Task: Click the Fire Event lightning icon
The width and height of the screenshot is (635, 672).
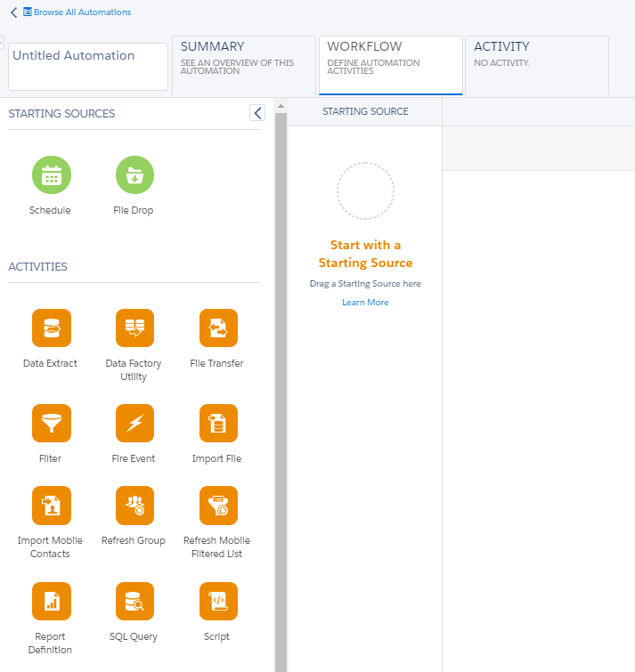Action: (x=134, y=424)
